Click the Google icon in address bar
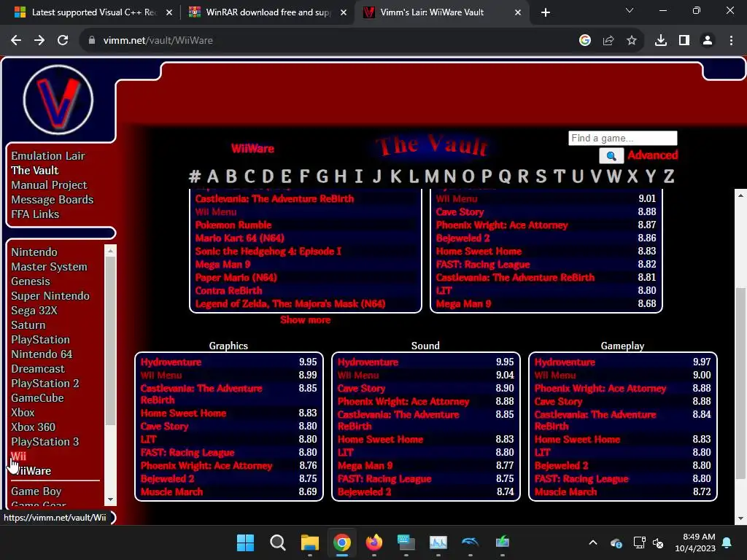 pos(585,41)
